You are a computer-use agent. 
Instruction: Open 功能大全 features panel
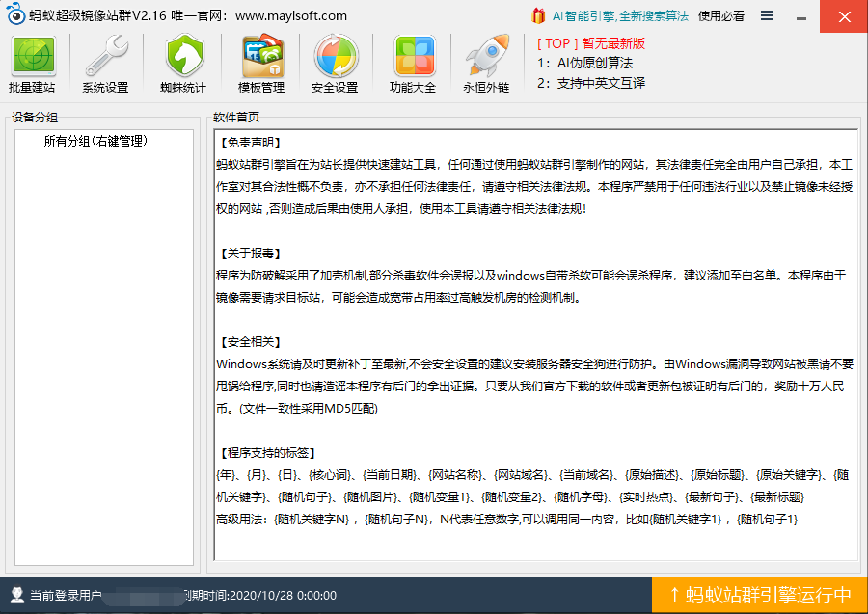click(413, 65)
